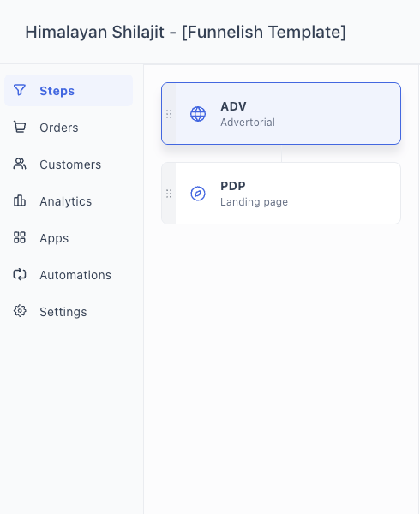420x514 pixels.
Task: Click the gear icon for Settings
Action: [x=20, y=311]
